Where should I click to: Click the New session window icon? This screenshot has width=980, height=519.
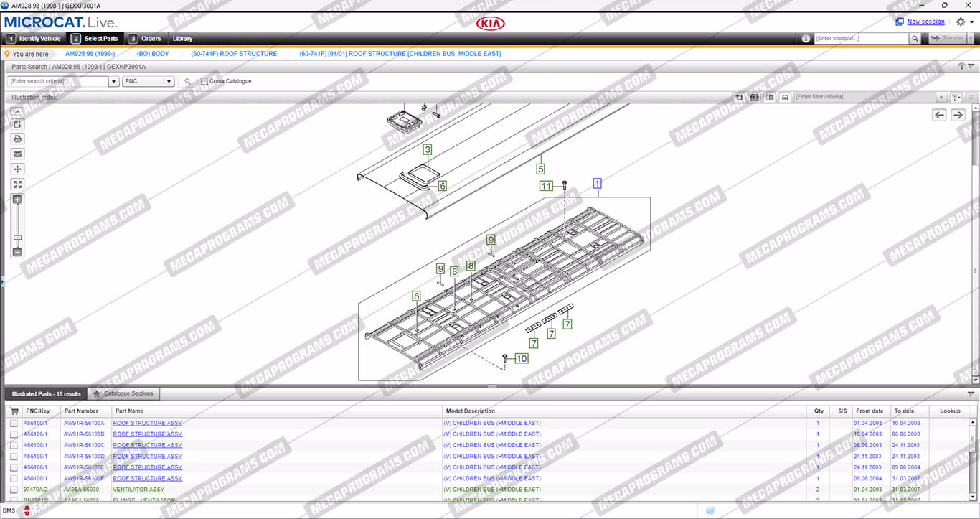click(900, 22)
